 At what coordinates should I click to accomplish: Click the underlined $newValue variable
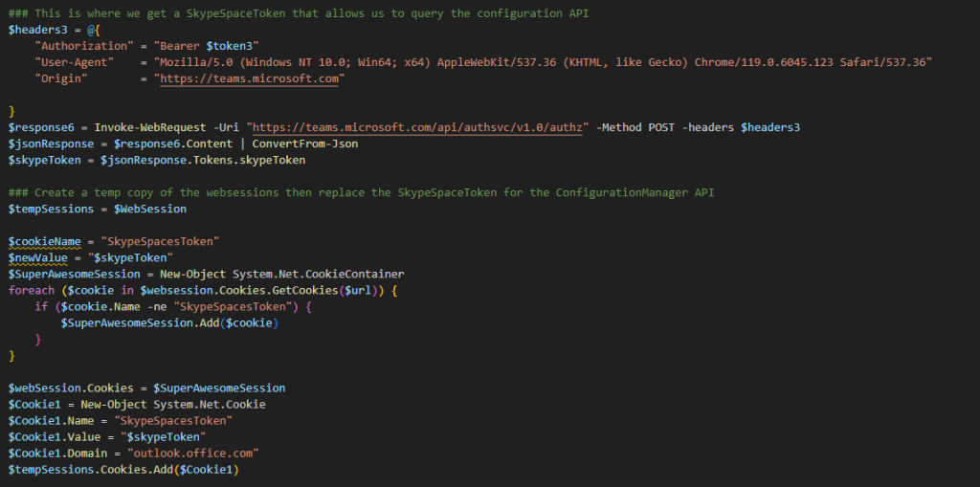click(38, 257)
